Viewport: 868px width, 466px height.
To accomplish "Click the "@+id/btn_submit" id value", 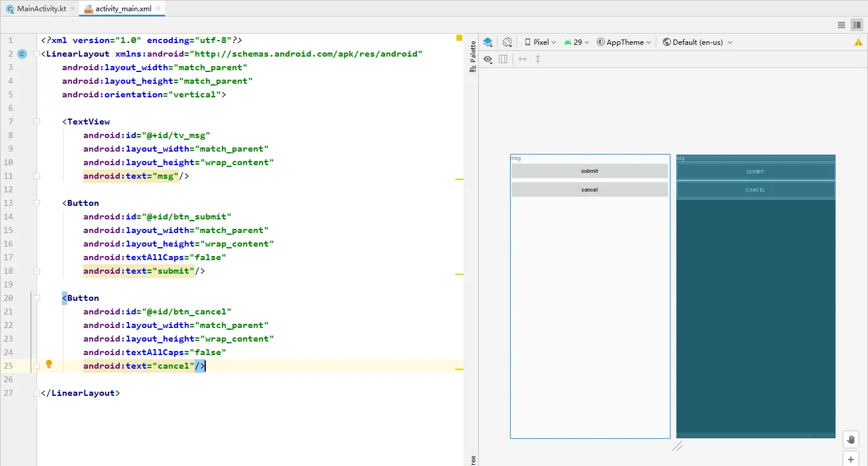I will click(186, 216).
